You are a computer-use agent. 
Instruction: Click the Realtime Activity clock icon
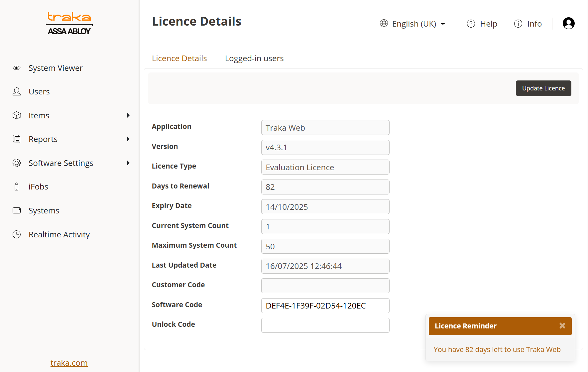[x=17, y=234]
